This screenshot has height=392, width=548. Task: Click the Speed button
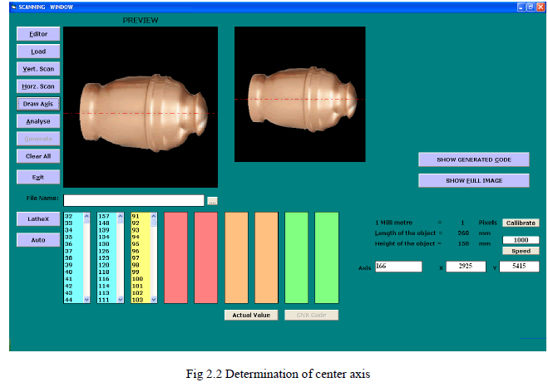(521, 251)
